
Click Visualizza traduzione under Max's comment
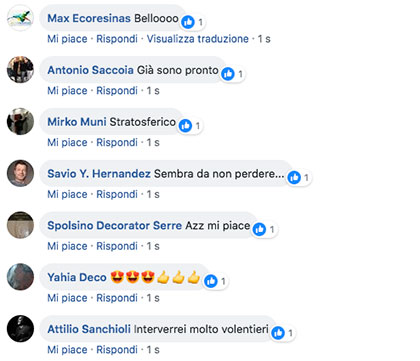[198, 39]
